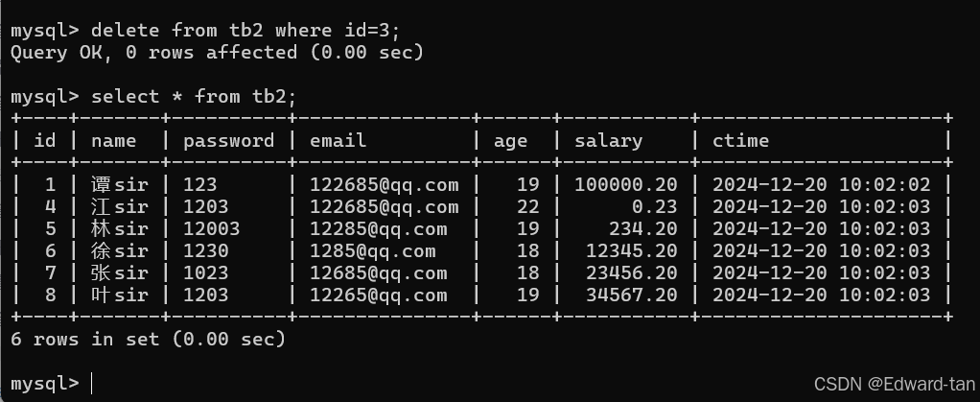Click the password value 1230
980x402 pixels.
click(x=206, y=250)
